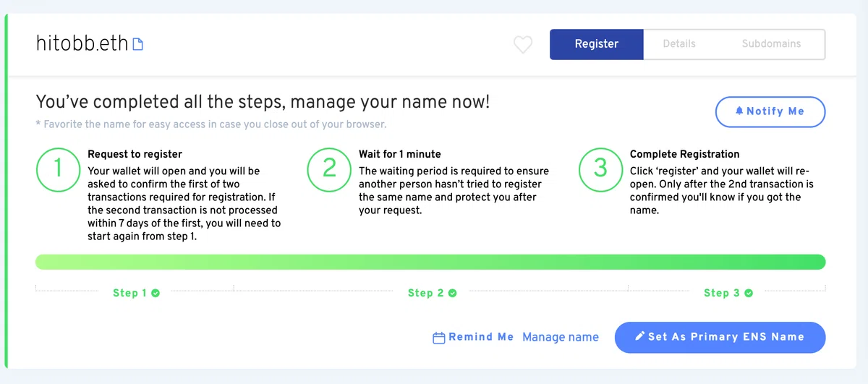868x384 pixels.
Task: Click the circled number 3 step icon
Action: pos(600,169)
